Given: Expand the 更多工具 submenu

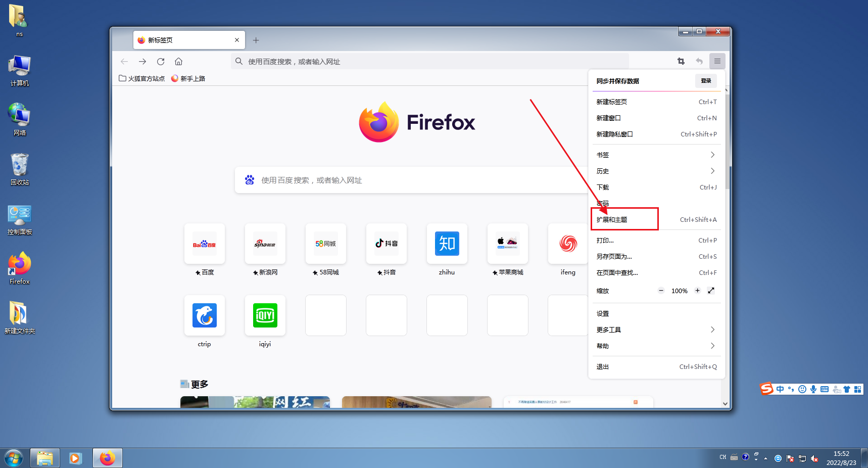Looking at the screenshot, I should [x=657, y=330].
